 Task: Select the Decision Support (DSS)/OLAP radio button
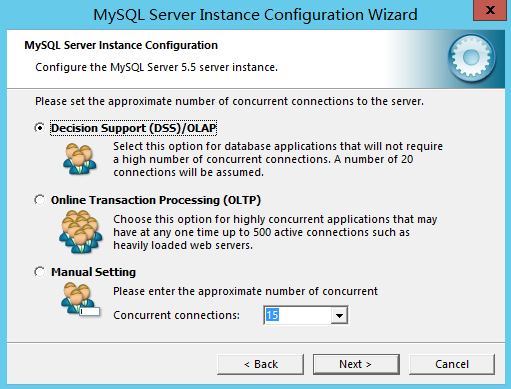pos(40,128)
